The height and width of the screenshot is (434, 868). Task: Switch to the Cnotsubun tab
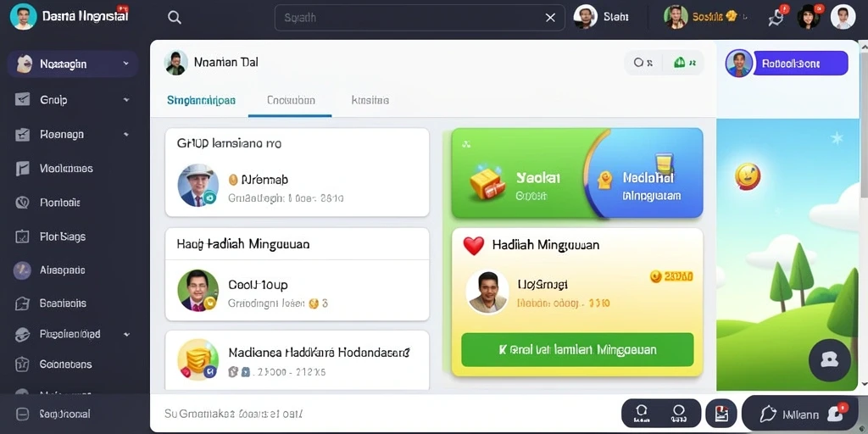[291, 100]
